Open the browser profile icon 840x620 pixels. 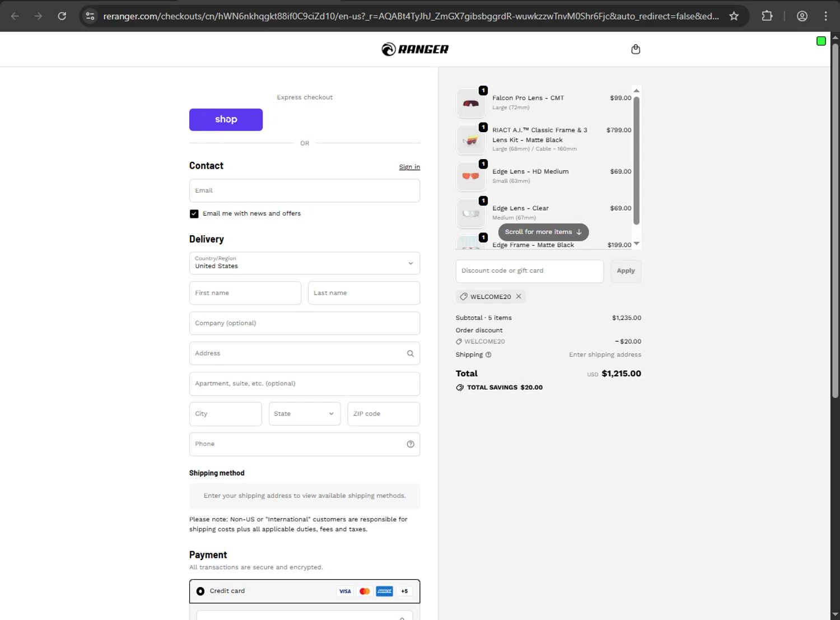click(802, 16)
